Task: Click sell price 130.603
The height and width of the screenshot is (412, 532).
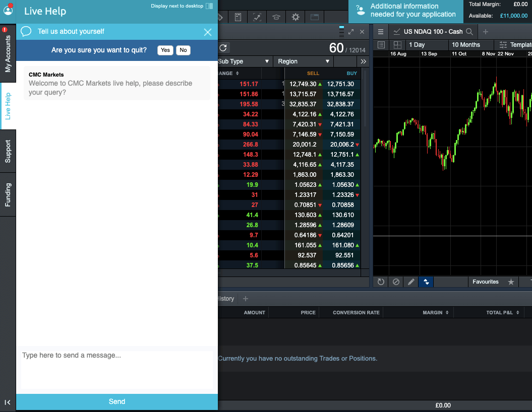Action: click(x=306, y=215)
